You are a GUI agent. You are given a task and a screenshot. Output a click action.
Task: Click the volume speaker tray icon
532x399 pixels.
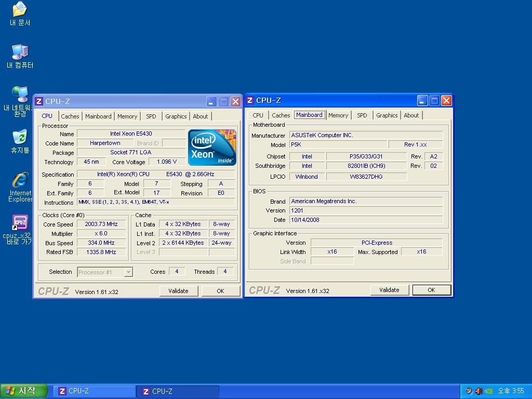478,391
